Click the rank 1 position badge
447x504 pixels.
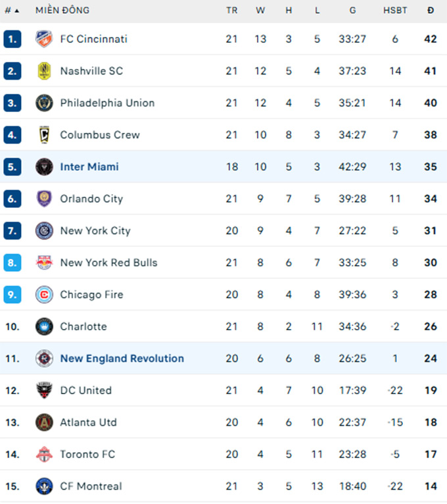(12, 39)
